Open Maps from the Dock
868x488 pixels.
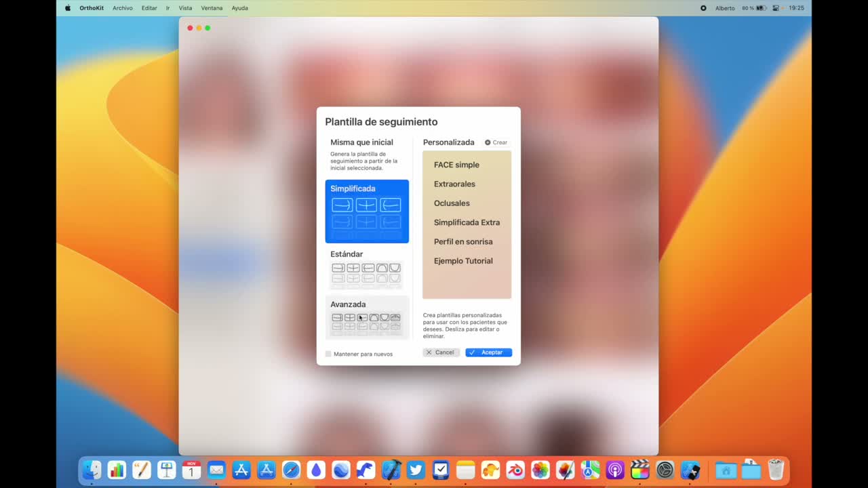pos(590,470)
